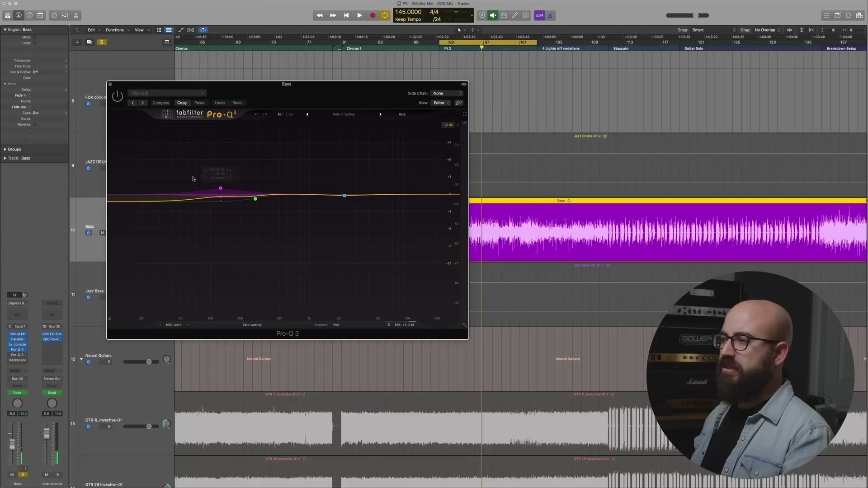Click the Fast Forward transport button
868x488 pixels.
(x=333, y=15)
